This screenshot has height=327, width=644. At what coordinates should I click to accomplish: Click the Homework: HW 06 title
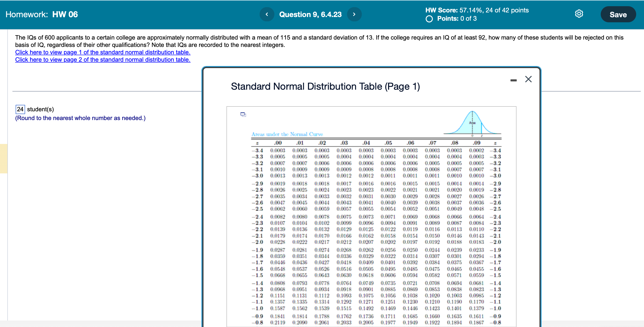coord(41,14)
